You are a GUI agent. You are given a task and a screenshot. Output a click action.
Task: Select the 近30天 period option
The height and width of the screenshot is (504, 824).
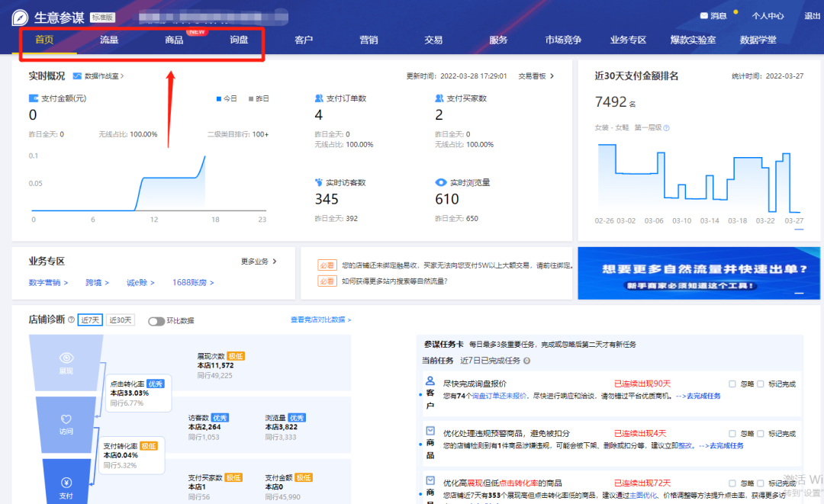(121, 319)
